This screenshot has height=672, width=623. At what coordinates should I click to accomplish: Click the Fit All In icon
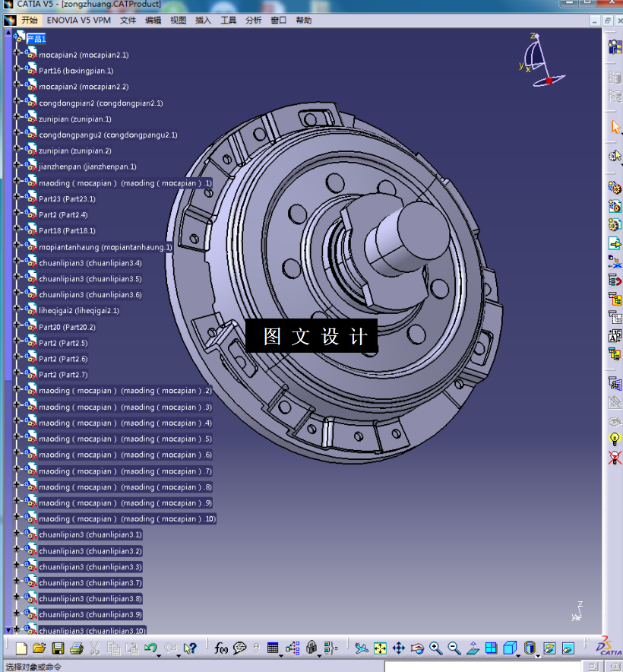pos(380,648)
